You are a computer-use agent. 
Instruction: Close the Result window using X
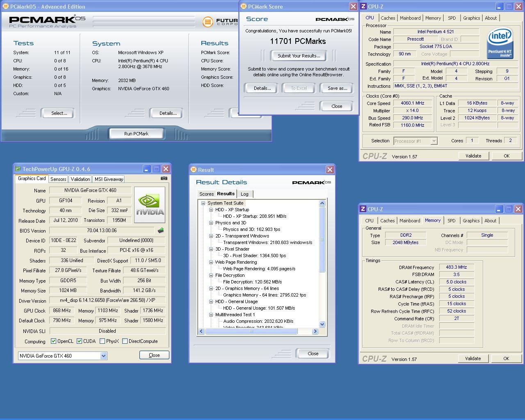point(330,170)
